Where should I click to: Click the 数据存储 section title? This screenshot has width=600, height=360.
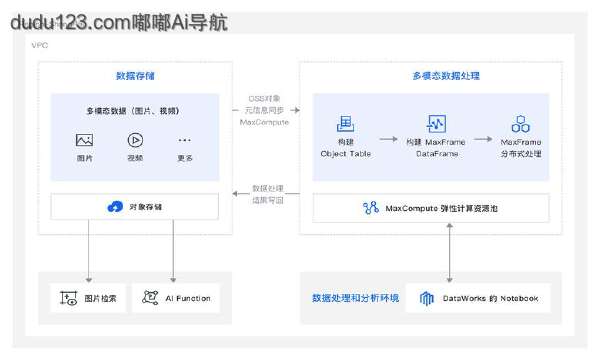point(135,76)
